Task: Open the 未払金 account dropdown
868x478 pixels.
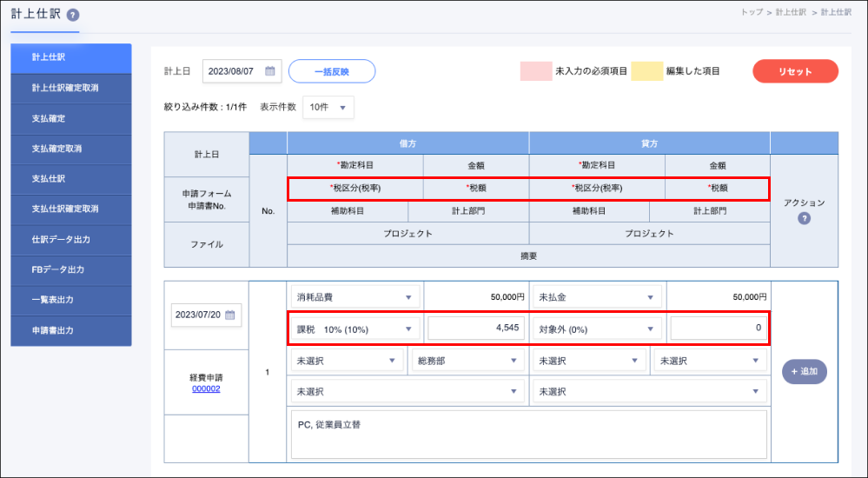Action: point(597,297)
